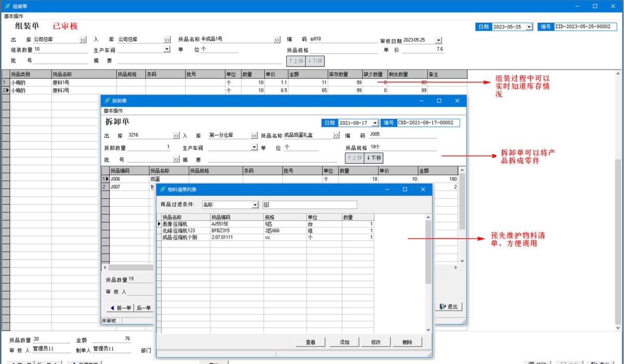Click the 删除 button in 物料清单列表
The image size is (624, 364).
(x=407, y=342)
